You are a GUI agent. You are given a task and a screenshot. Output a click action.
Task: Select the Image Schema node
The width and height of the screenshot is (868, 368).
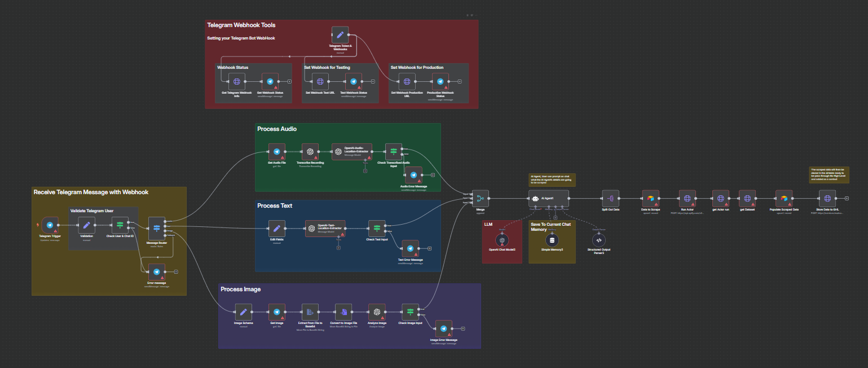click(243, 312)
